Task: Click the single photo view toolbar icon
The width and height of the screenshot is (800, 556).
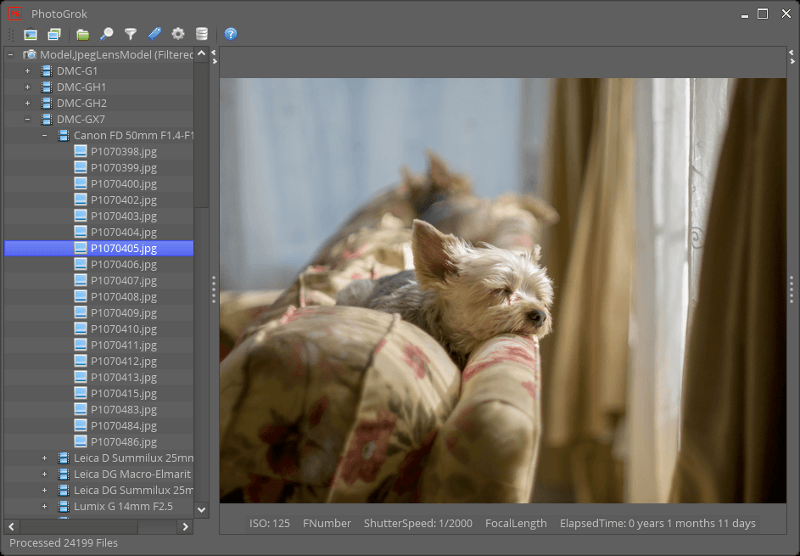Action: point(31,34)
